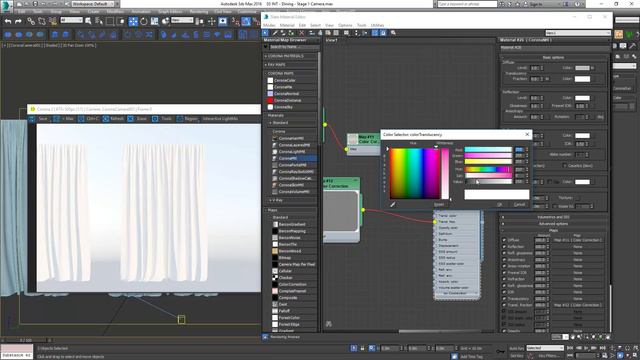Expand the Advanced options rollout
This screenshot has height=360, width=640.
553,224
